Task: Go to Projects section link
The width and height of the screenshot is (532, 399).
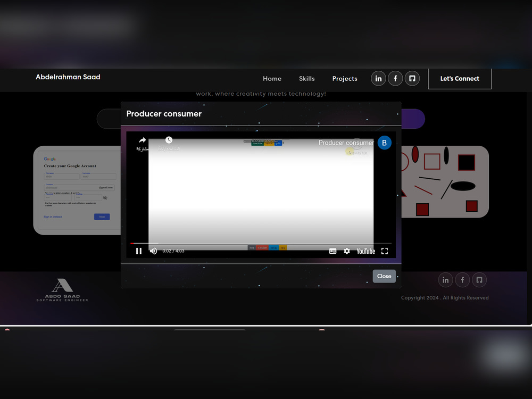Action: pos(345,78)
